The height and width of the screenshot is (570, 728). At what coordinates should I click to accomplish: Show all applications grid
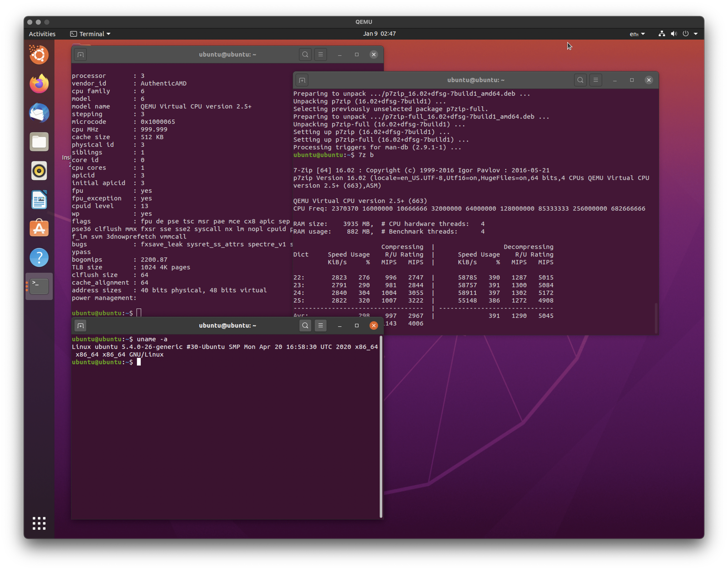pyautogui.click(x=39, y=523)
